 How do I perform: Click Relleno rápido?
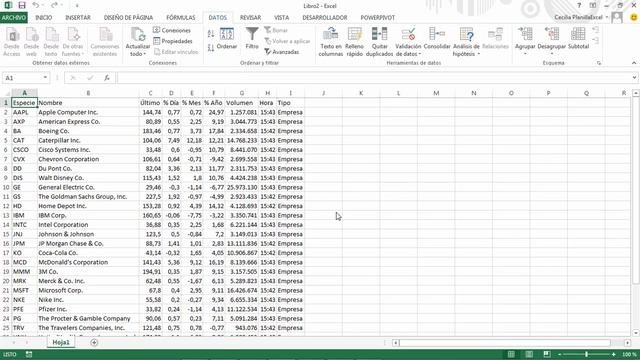coord(354,42)
